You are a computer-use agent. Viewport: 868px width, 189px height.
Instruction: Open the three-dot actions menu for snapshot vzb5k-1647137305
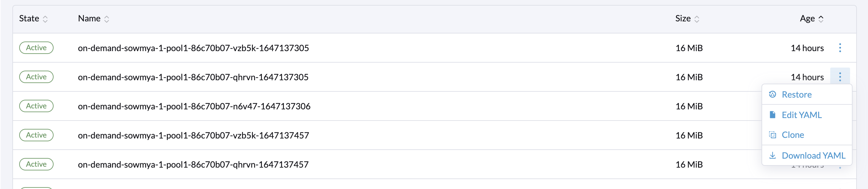pyautogui.click(x=839, y=48)
